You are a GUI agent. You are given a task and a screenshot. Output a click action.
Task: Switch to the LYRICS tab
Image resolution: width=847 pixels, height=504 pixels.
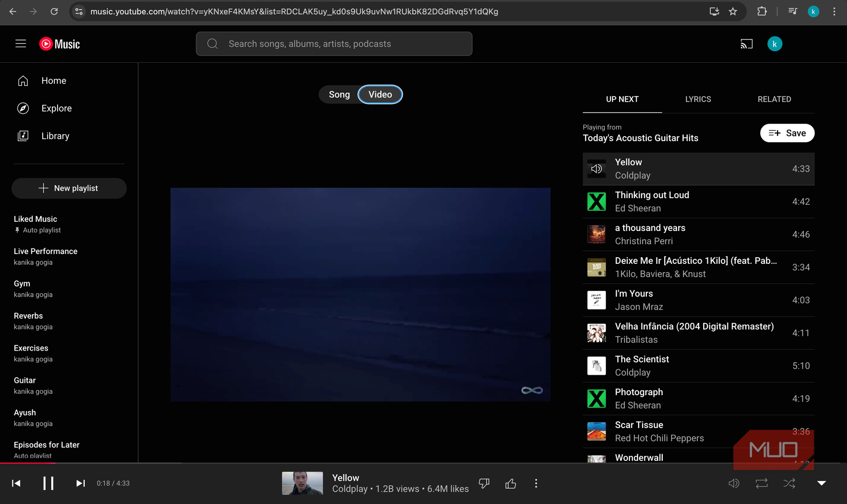698,100
